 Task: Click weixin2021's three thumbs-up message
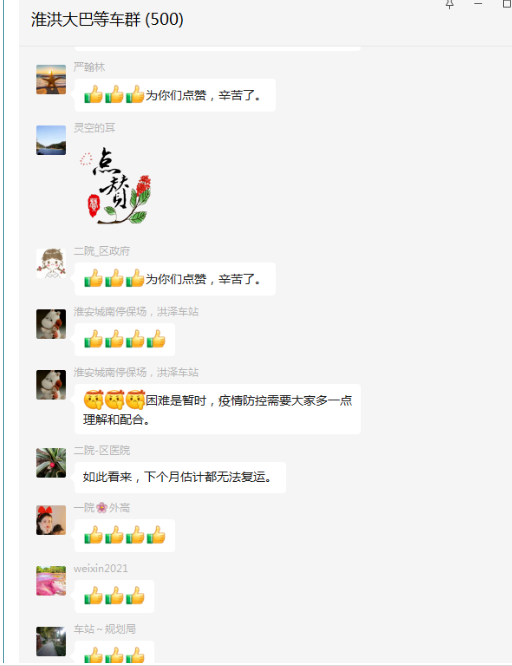click(x=114, y=596)
